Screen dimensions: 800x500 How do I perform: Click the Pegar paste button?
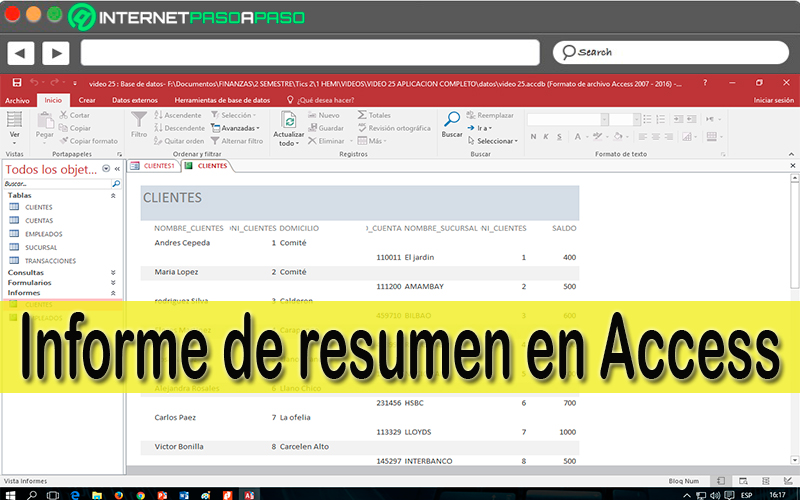click(45, 128)
